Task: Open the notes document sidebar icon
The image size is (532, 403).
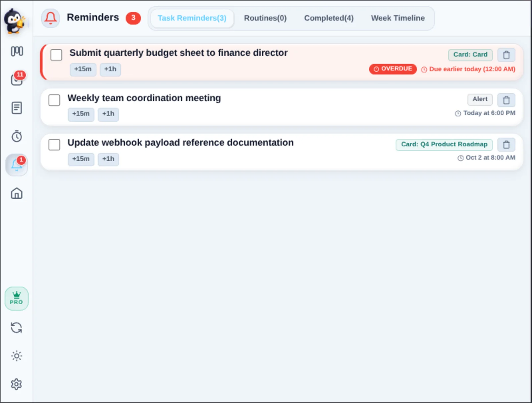Action: [x=17, y=108]
